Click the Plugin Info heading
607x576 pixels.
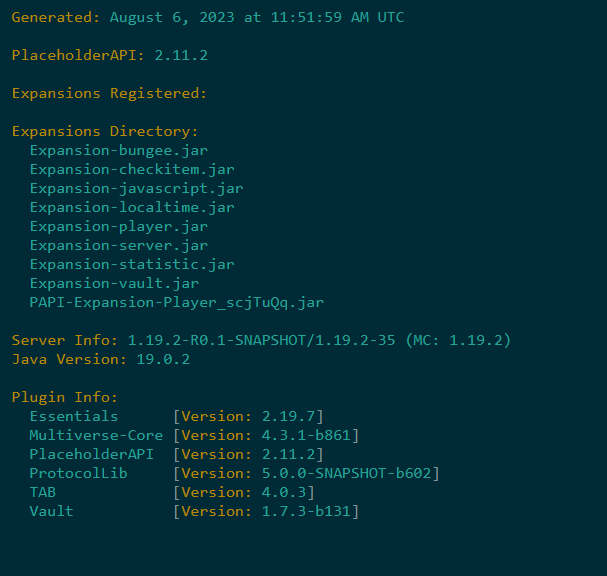coord(65,397)
